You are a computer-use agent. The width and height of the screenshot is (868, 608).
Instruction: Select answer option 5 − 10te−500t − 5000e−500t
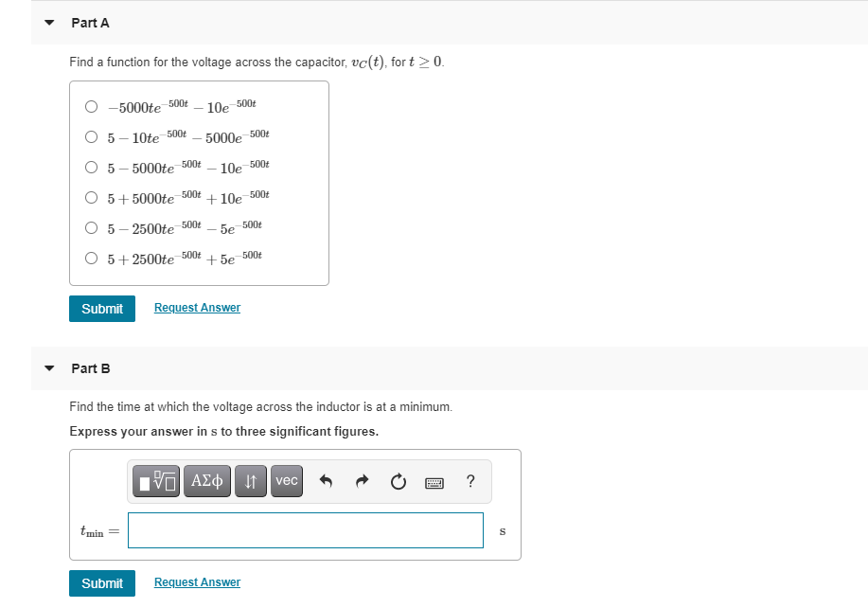[x=91, y=135]
